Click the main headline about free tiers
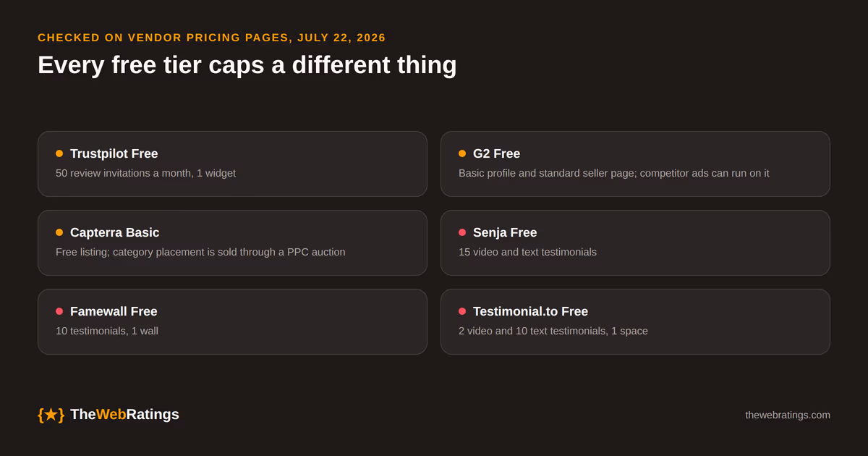Screen dimensions: 868x456 [247, 65]
